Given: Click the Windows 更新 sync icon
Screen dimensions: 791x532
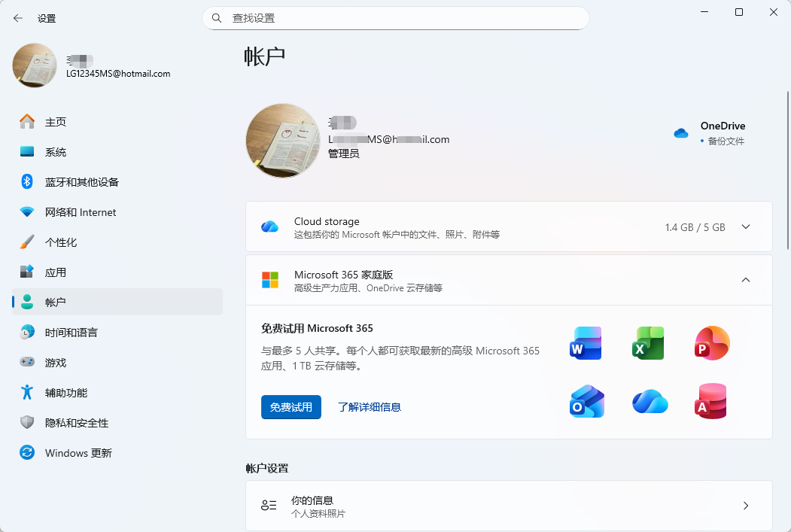Looking at the screenshot, I should click(x=27, y=452).
